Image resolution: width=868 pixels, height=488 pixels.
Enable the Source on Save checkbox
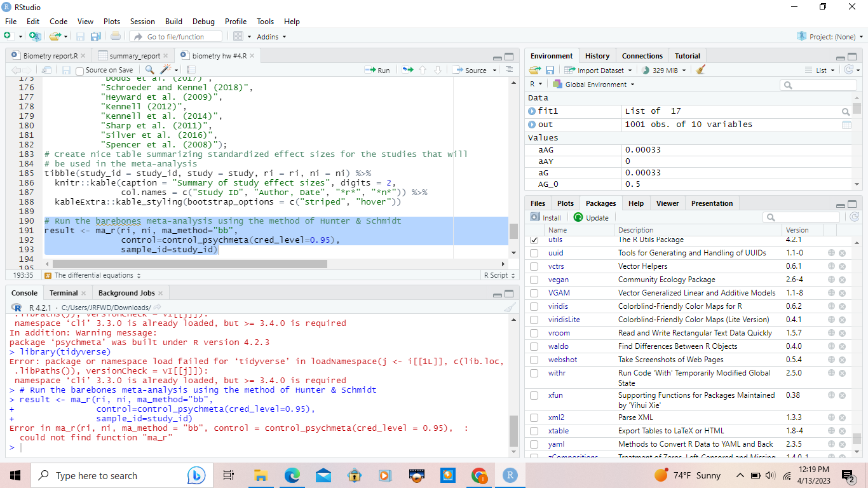pyautogui.click(x=80, y=71)
